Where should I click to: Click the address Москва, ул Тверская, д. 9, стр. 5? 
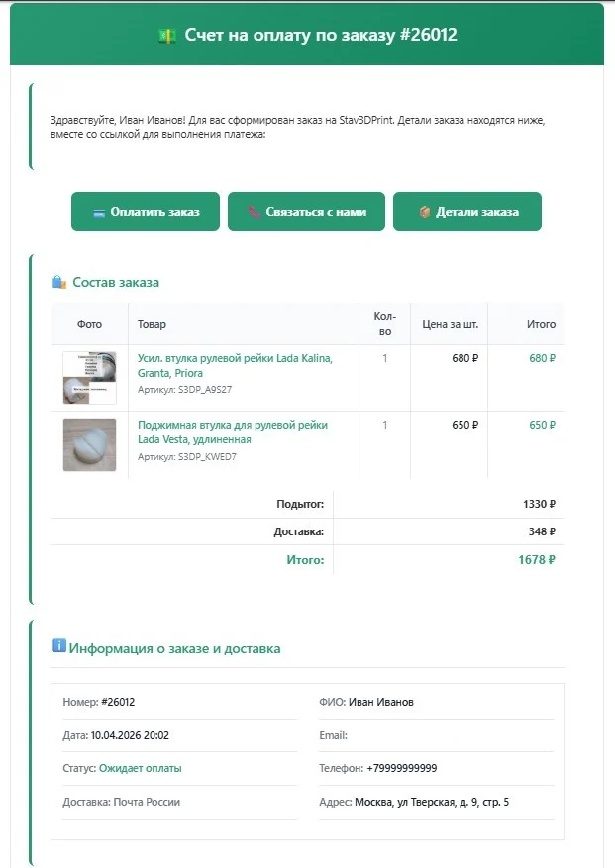pyautogui.click(x=432, y=802)
